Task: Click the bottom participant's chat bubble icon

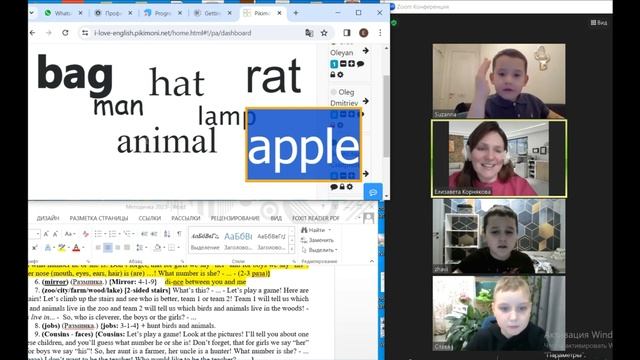Action: pyautogui.click(x=334, y=187)
